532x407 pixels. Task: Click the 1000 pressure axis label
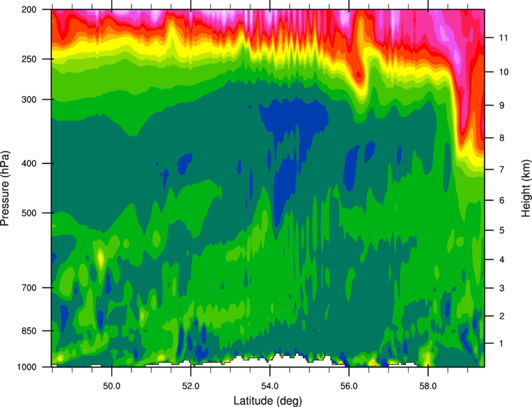click(x=26, y=367)
